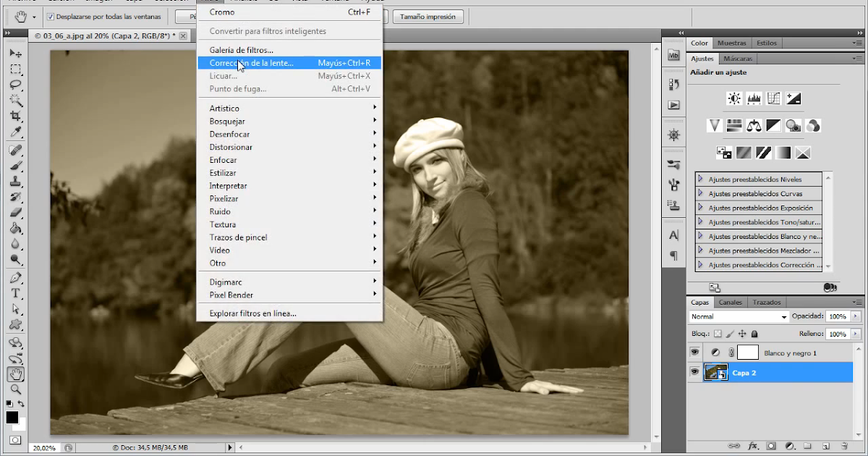
Task: Add a Color Balance adjustment
Action: click(754, 125)
